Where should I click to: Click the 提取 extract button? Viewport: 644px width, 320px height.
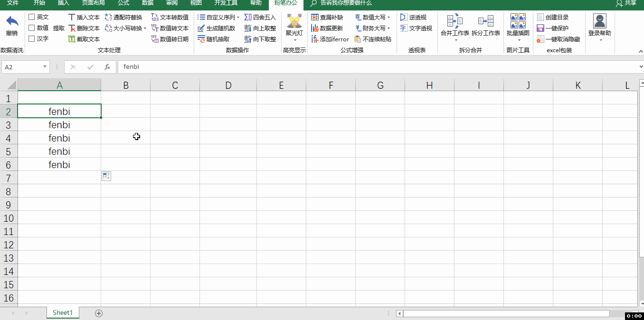coord(59,28)
